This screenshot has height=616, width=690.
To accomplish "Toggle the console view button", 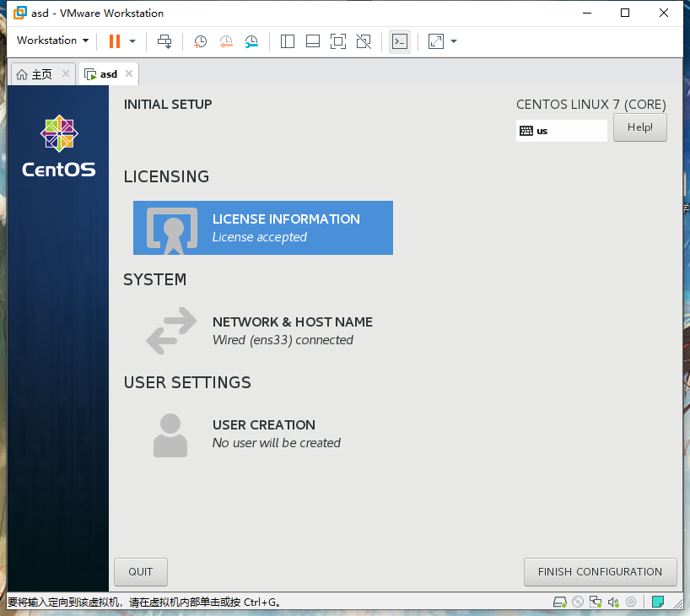I will coord(400,41).
